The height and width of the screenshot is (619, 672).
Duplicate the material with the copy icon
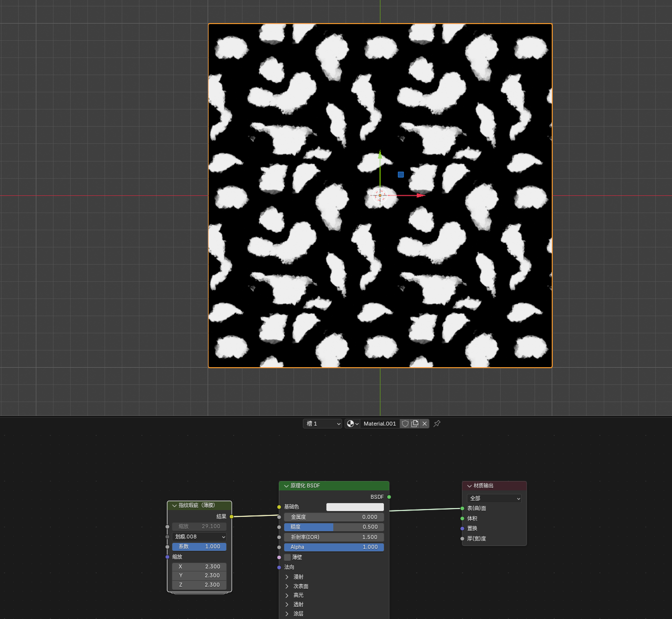(415, 424)
